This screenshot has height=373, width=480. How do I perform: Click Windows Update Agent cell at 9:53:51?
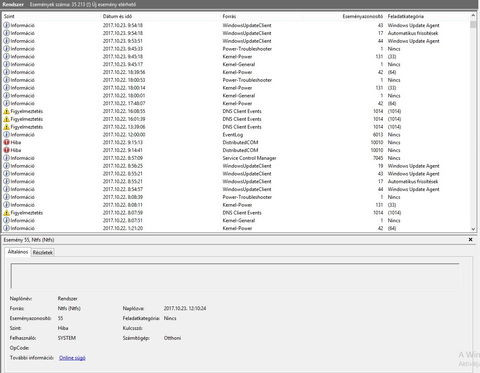click(413, 41)
